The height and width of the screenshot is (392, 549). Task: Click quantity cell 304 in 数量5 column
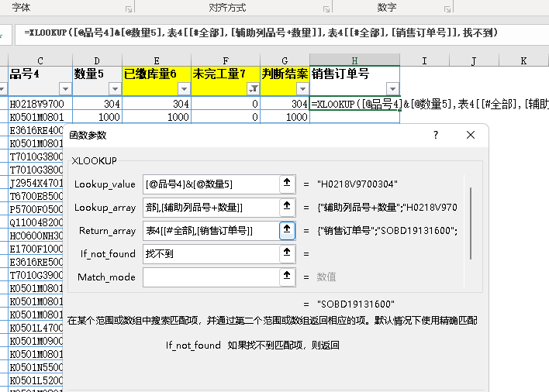point(97,104)
